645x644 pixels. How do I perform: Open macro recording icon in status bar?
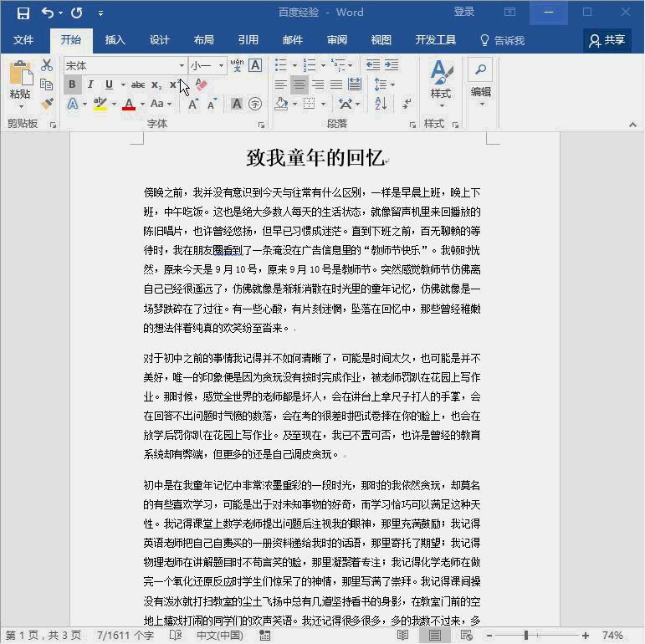264,635
